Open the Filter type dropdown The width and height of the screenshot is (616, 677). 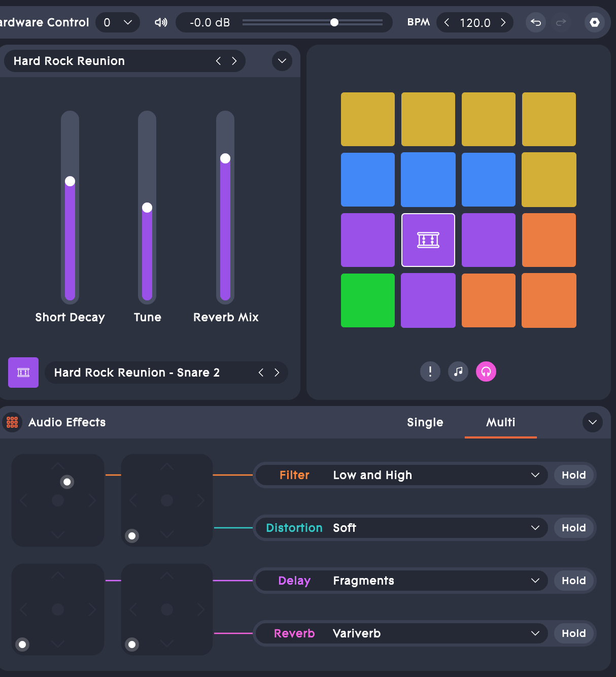[535, 475]
